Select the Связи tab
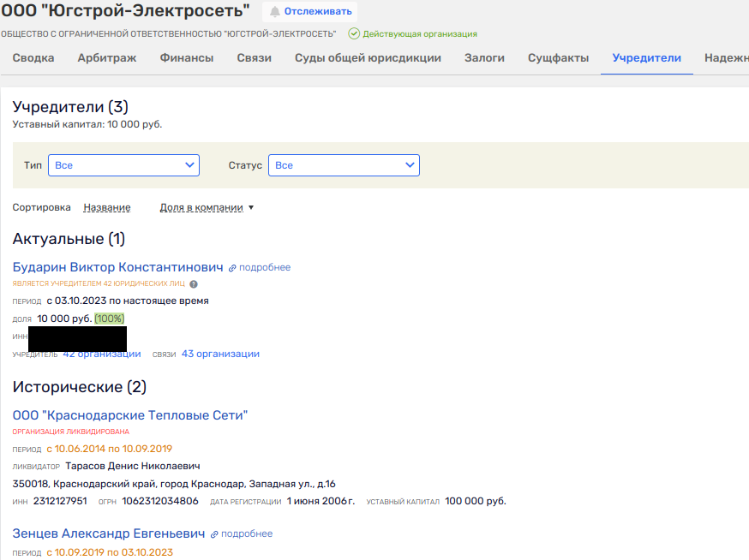The image size is (749, 560). click(x=255, y=58)
